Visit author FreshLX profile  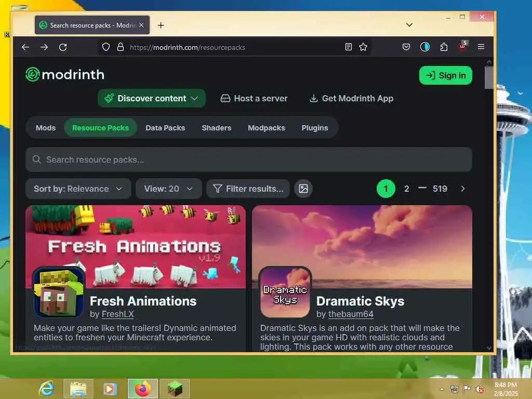pos(118,314)
